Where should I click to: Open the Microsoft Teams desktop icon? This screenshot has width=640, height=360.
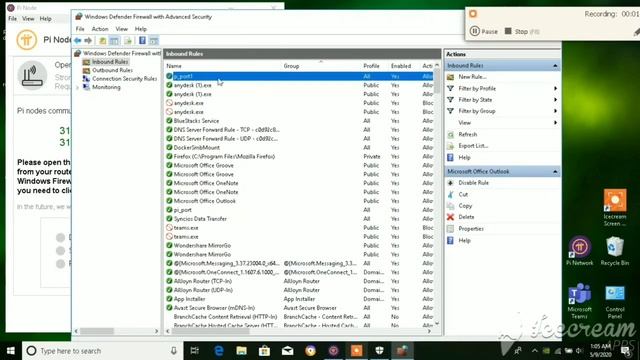[580, 301]
